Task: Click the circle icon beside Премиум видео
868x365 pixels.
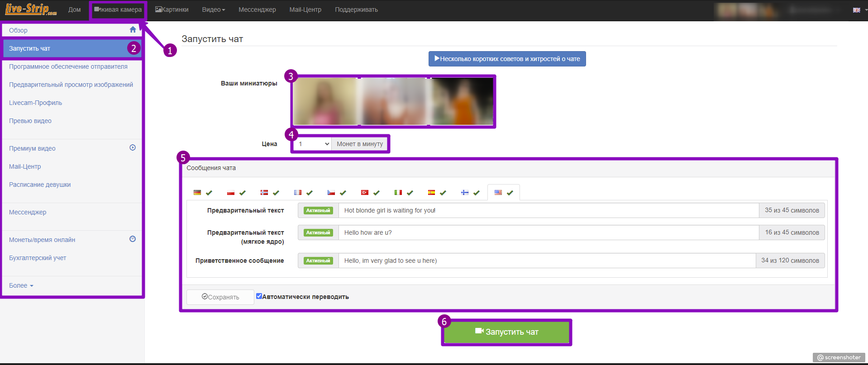Action: 133,147
